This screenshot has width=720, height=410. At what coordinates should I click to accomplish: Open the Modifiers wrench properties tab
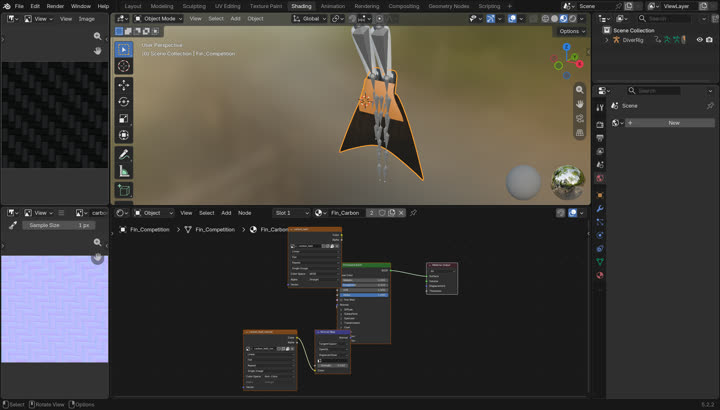600,208
